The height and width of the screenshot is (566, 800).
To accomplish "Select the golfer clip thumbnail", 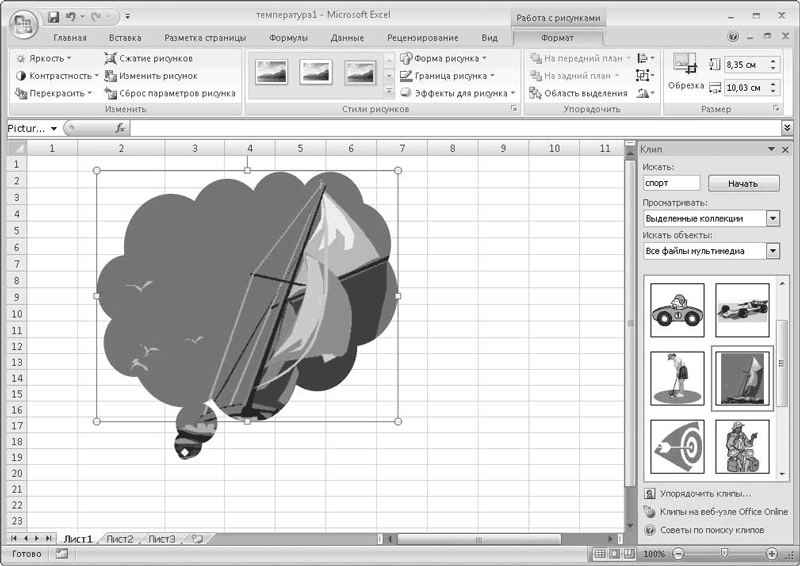I will click(677, 378).
